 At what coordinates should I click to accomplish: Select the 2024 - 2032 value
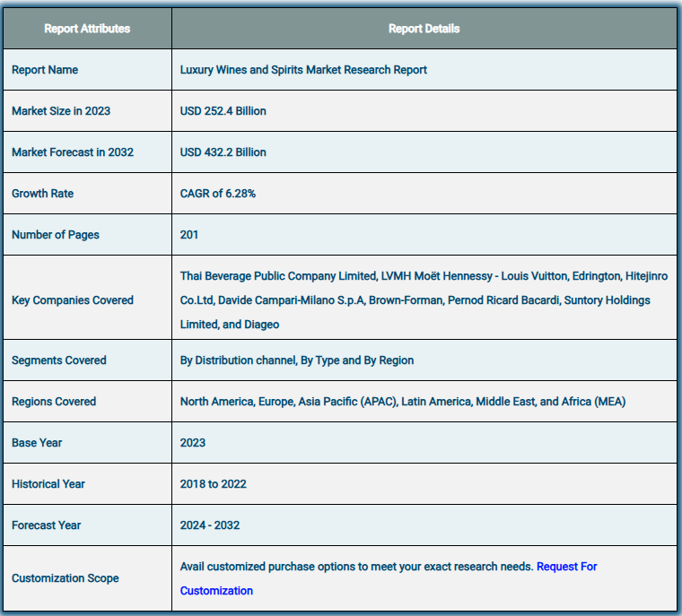click(x=210, y=525)
